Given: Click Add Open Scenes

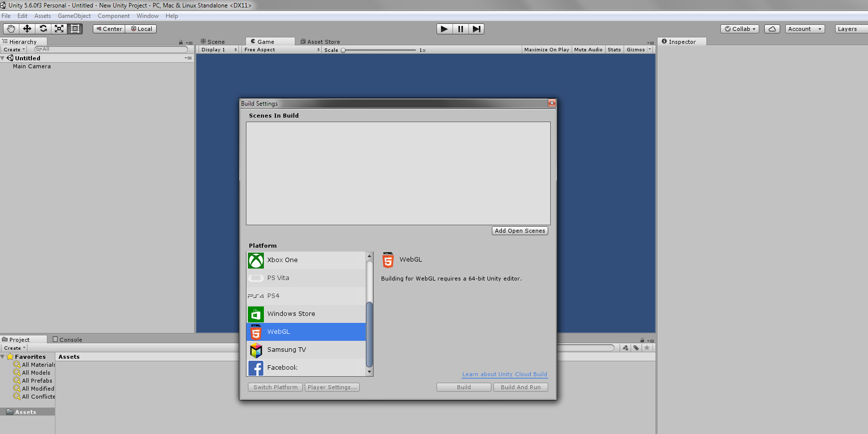Looking at the screenshot, I should coord(520,231).
